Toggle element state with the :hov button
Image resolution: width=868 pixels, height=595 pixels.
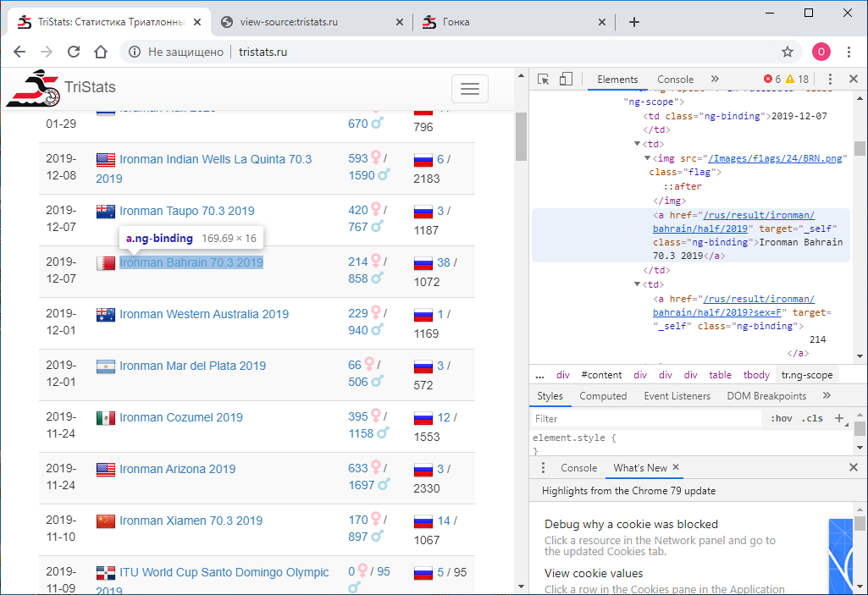pos(782,417)
